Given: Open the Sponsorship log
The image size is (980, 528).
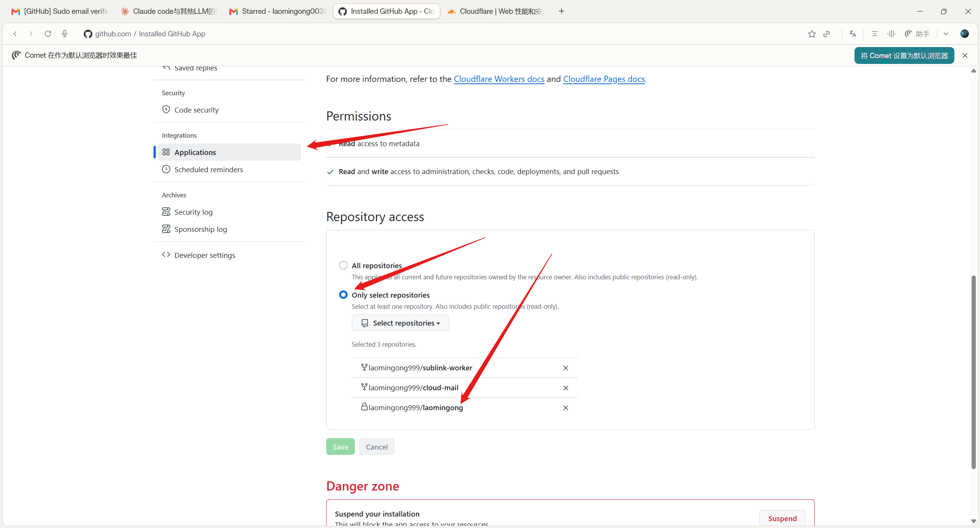Looking at the screenshot, I should click(x=229, y=229).
